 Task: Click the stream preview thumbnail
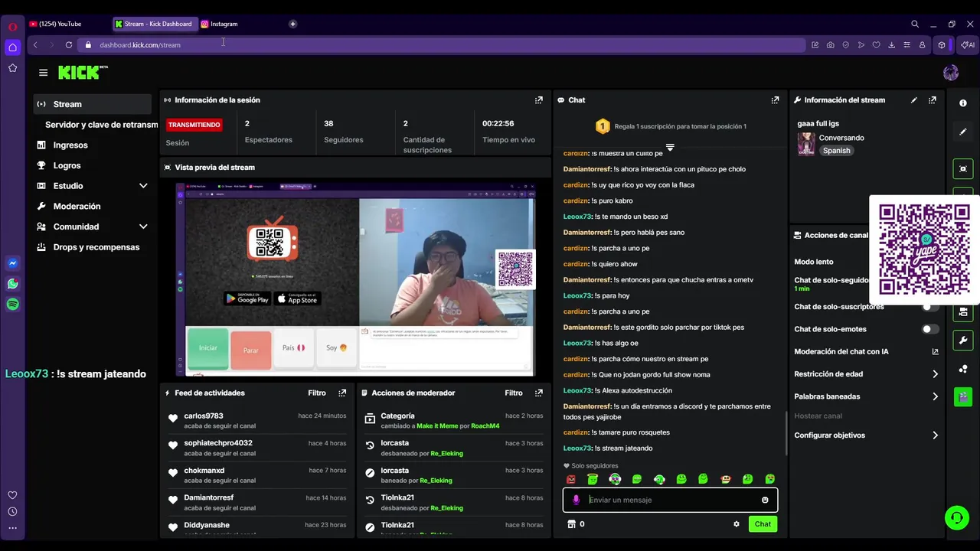(x=356, y=279)
